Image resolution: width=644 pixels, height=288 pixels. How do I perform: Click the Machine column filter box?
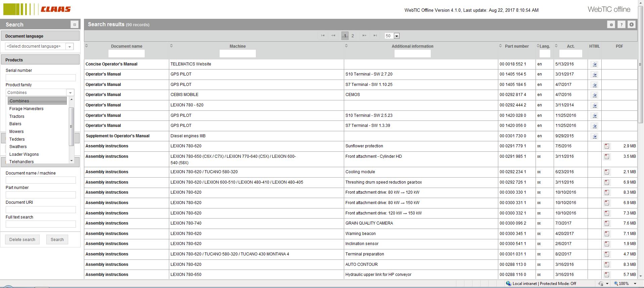[x=238, y=54]
